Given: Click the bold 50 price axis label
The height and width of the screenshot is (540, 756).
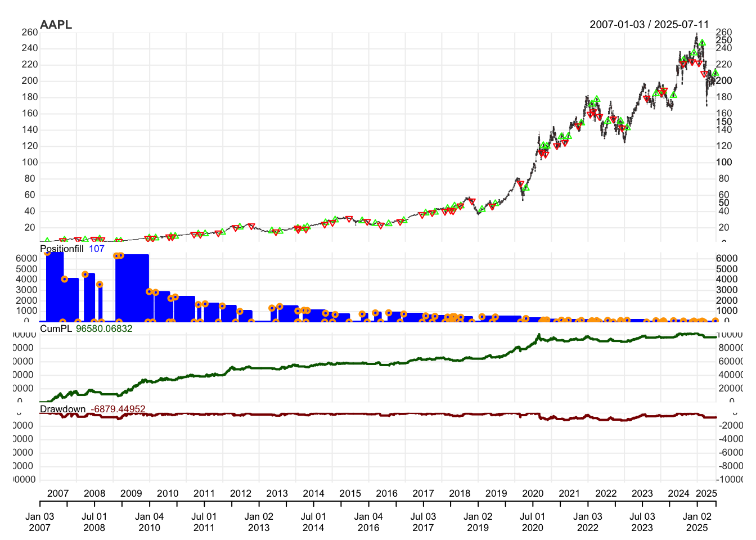Looking at the screenshot, I should (724, 202).
